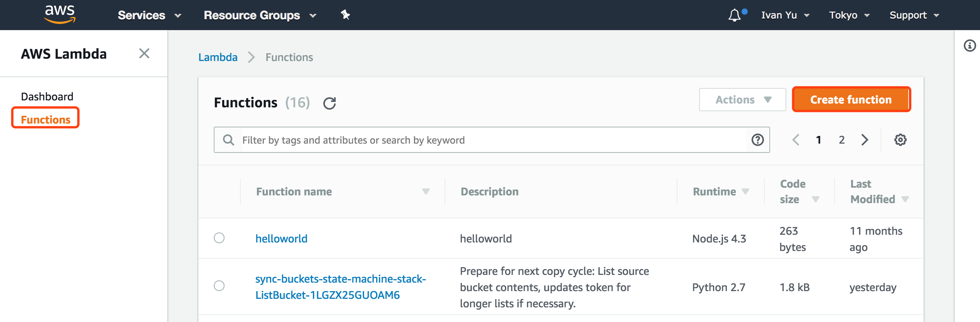Expand the Services menu
980x322 pixels.
(x=149, y=15)
